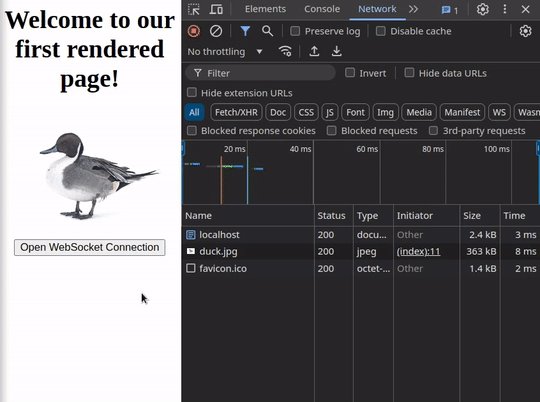Select the All request type filter
Screen dimensions: 540x402
tap(194, 112)
